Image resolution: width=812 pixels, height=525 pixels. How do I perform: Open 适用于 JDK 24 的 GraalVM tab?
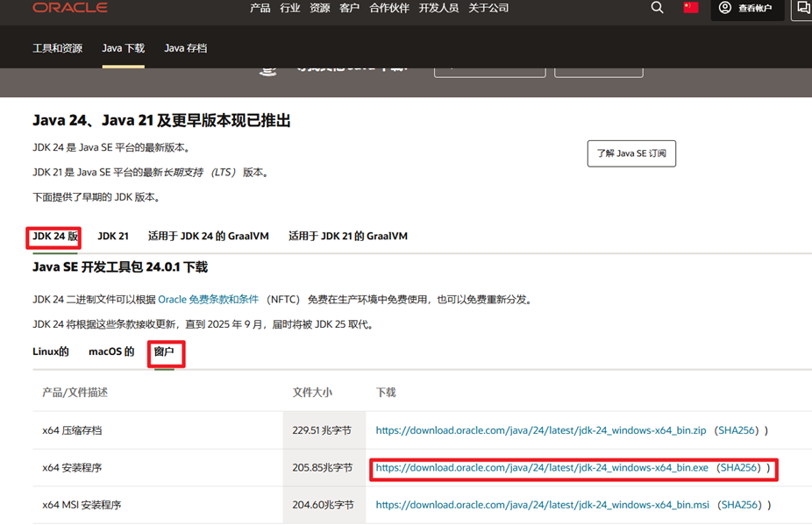point(208,236)
